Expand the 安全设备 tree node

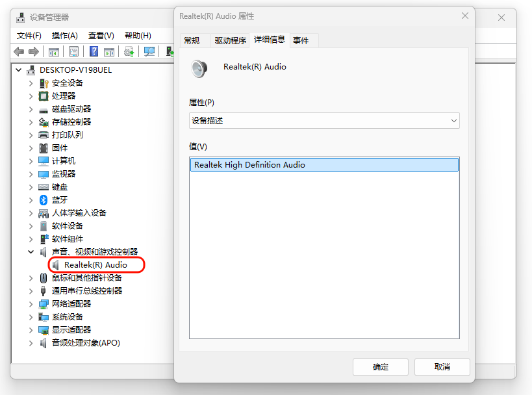click(31, 83)
